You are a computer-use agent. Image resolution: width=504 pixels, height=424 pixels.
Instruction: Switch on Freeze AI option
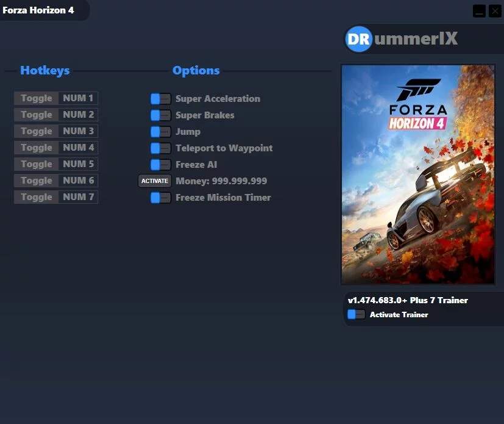coord(161,165)
